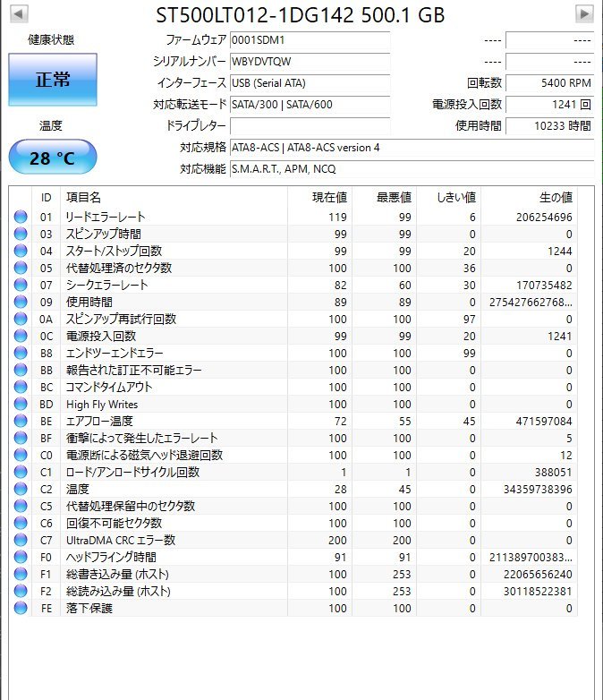
Task: Select raw value 206254696
Action: pyautogui.click(x=544, y=217)
